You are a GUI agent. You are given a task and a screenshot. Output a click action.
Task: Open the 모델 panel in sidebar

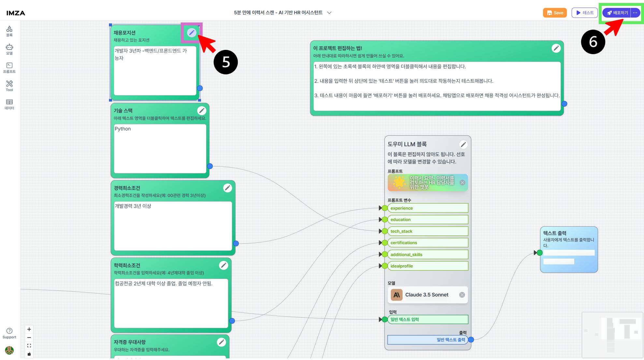[9, 49]
